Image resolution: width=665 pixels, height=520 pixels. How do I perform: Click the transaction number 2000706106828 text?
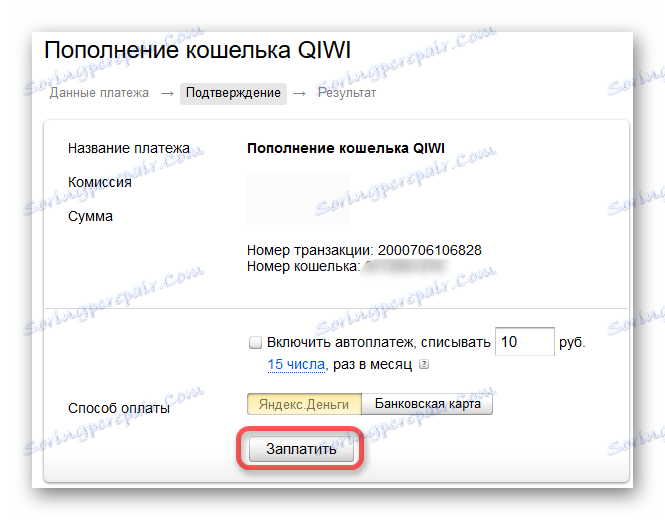(x=430, y=250)
